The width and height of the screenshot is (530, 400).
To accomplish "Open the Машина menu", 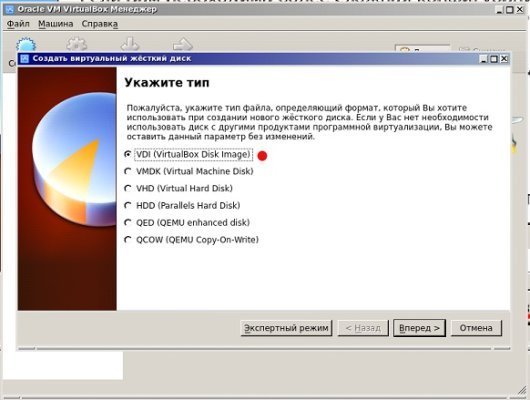I will tap(55, 24).
